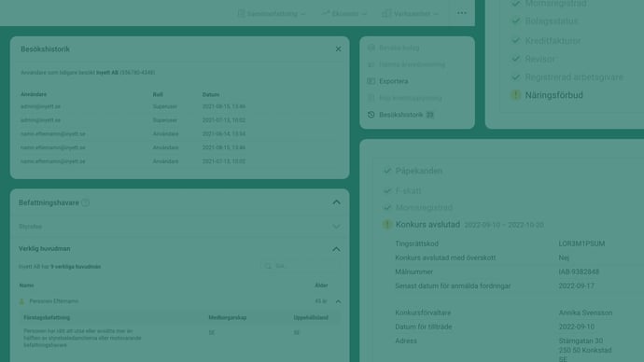This screenshot has height=362, width=644.
Task: Click the checkmark beside Påpekanden
Action: [387, 171]
